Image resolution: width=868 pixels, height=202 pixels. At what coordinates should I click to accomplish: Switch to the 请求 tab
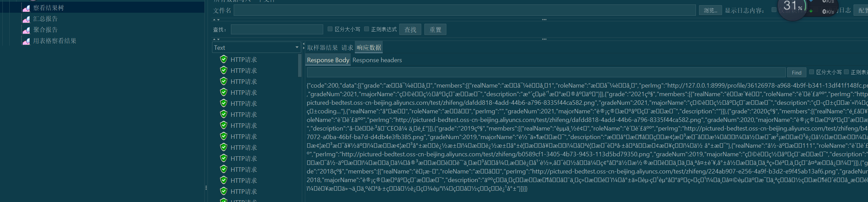[x=347, y=47]
